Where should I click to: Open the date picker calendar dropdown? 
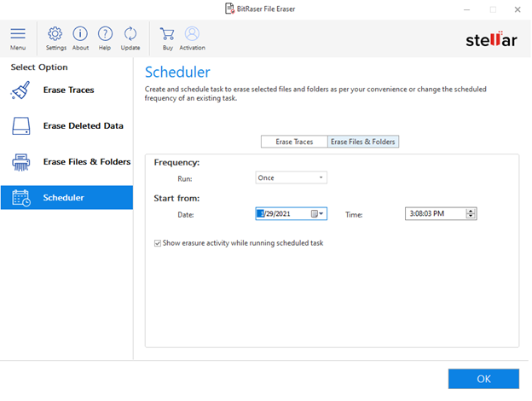pos(317,213)
